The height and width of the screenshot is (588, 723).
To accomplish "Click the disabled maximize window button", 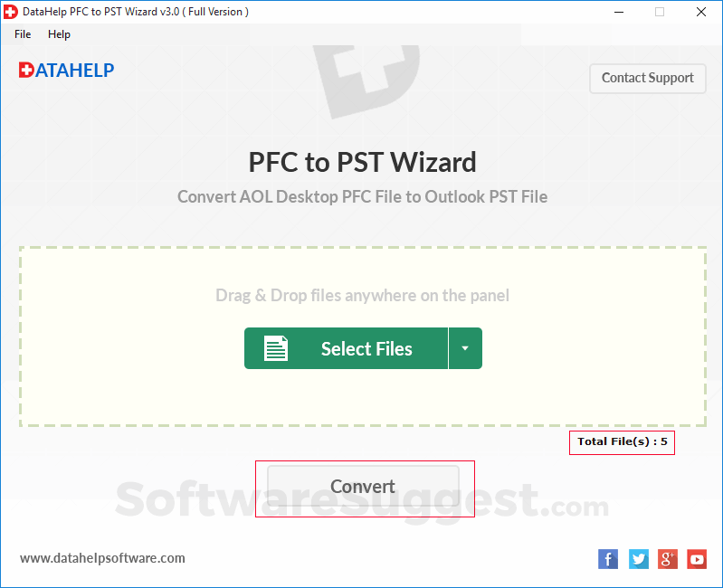I will (660, 12).
